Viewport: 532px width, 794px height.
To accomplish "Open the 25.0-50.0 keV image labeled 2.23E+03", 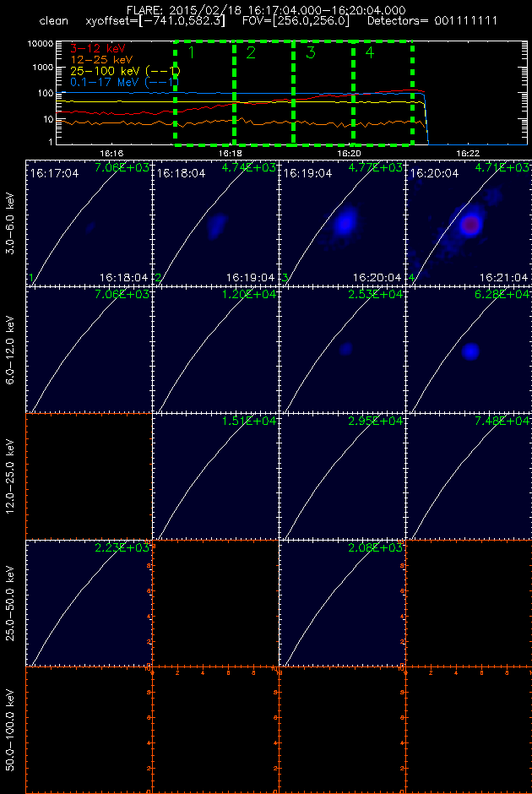I will (x=89, y=604).
